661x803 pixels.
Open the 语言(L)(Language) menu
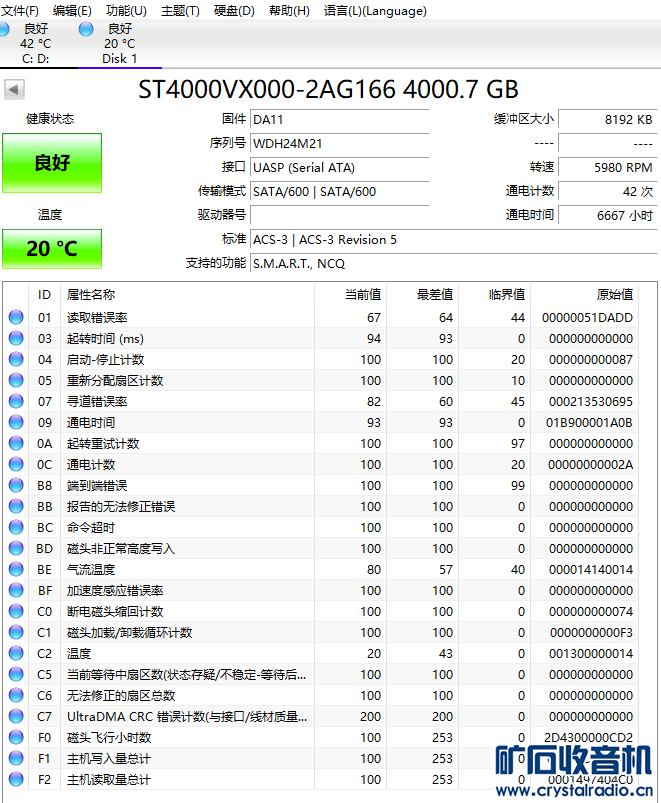pyautogui.click(x=375, y=11)
